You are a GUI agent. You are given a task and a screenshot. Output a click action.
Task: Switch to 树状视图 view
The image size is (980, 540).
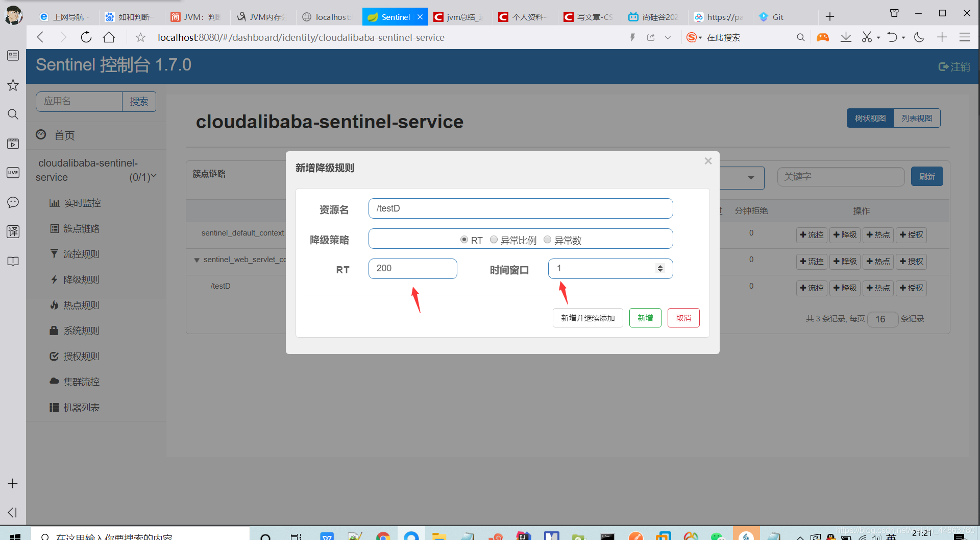870,118
